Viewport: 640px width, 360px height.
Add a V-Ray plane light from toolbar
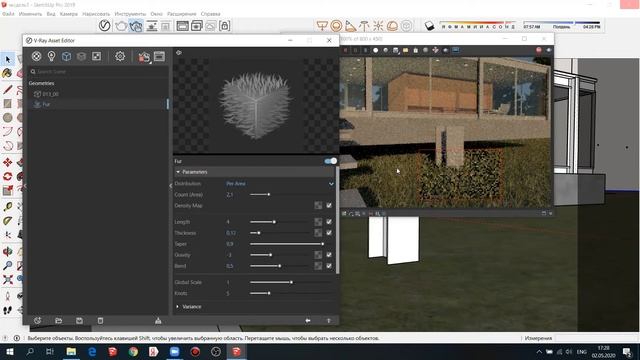322,26
